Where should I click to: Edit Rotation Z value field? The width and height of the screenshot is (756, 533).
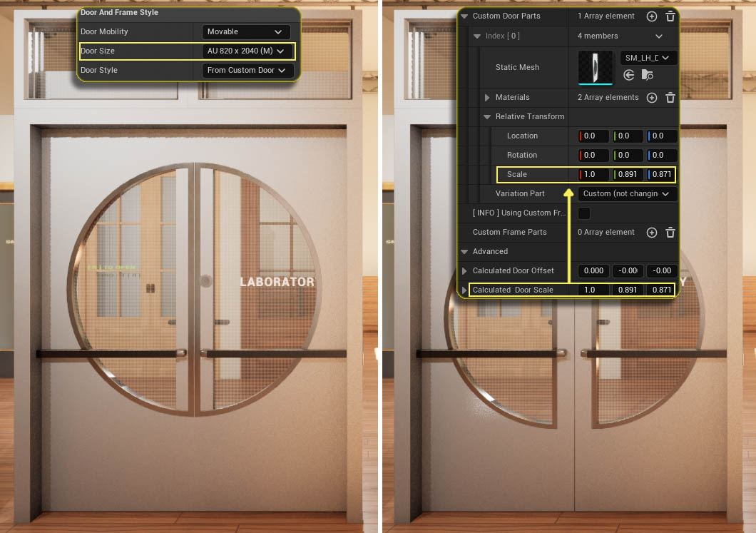662,156
